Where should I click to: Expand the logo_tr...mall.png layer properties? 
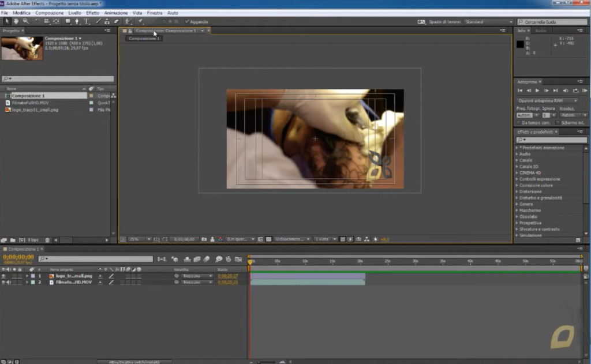[x=27, y=276]
